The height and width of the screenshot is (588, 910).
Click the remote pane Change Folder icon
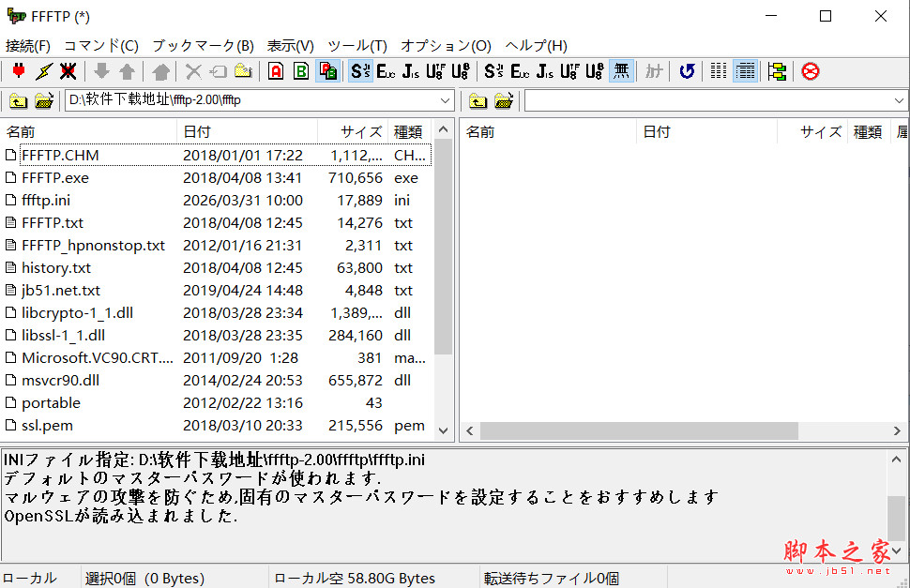tap(504, 101)
